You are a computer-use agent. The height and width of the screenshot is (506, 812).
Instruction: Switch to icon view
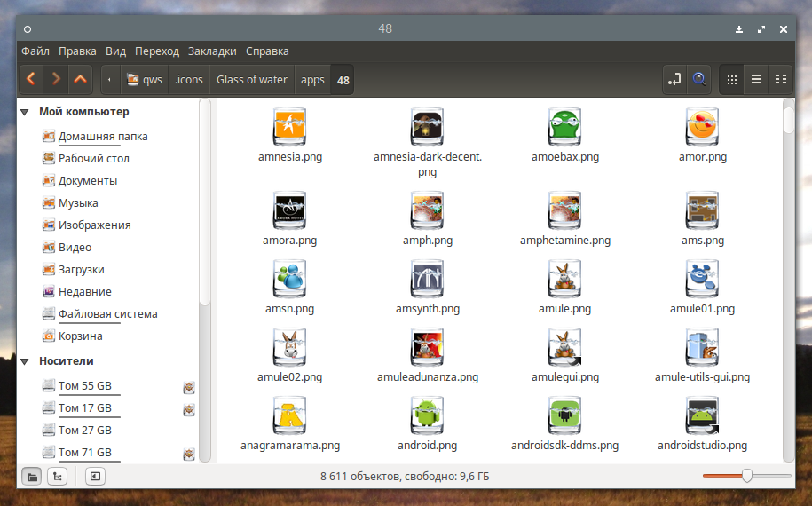coord(732,79)
